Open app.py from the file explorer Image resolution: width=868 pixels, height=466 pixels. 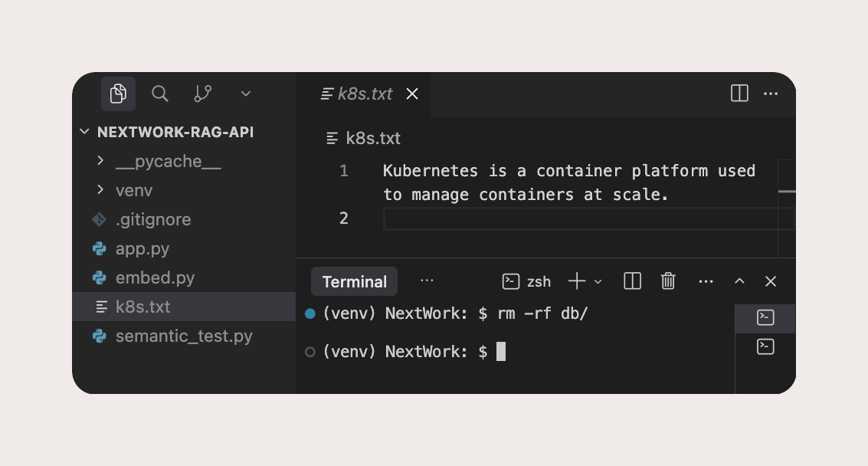(x=142, y=248)
